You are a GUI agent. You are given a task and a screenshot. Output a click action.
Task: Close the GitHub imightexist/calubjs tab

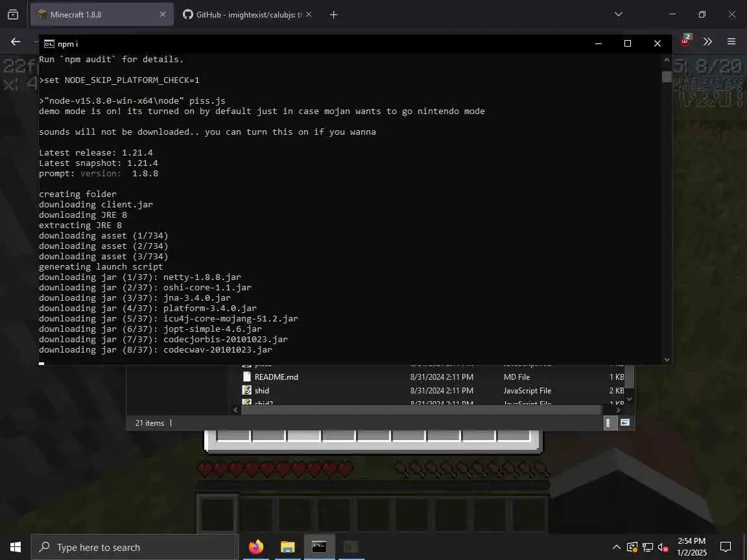(309, 15)
